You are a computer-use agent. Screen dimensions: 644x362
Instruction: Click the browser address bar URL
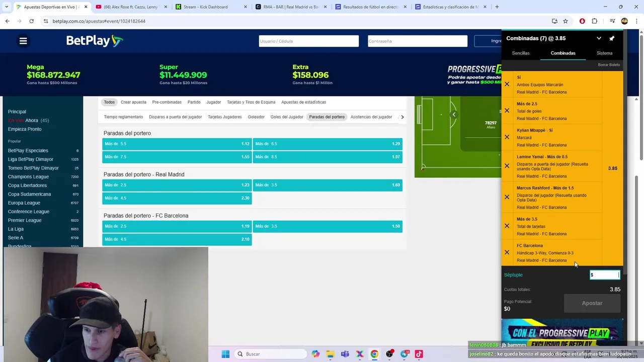pyautogui.click(x=99, y=21)
